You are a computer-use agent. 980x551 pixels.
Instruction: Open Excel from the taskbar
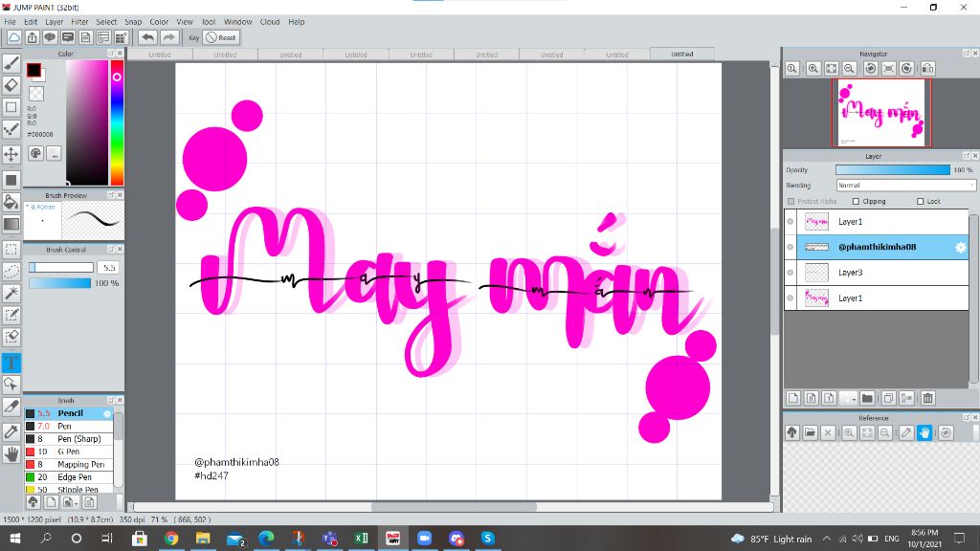tap(361, 538)
